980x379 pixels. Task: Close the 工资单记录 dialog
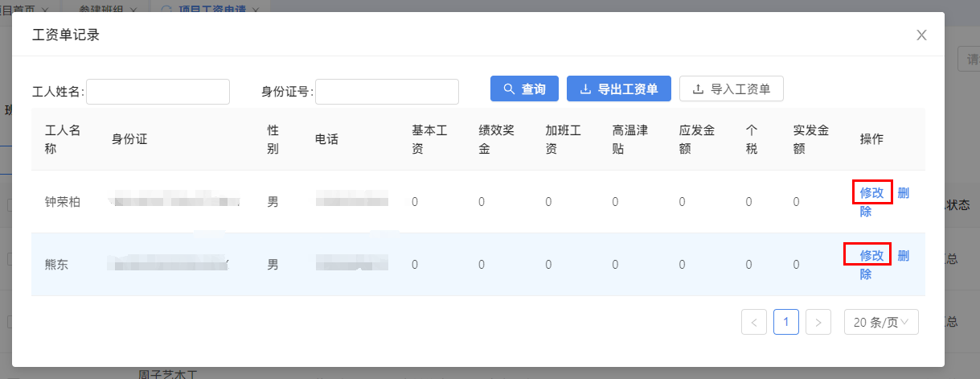pyautogui.click(x=921, y=35)
